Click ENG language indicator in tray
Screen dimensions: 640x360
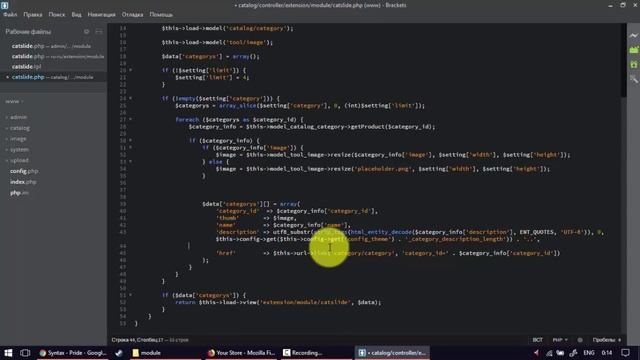click(x=589, y=353)
